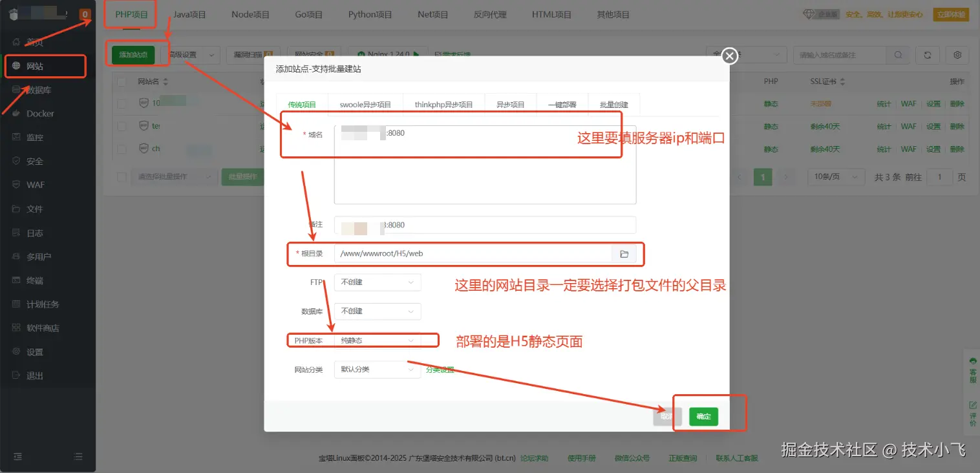Click the folder browse icon beside 根目录
The height and width of the screenshot is (473, 980).
624,254
